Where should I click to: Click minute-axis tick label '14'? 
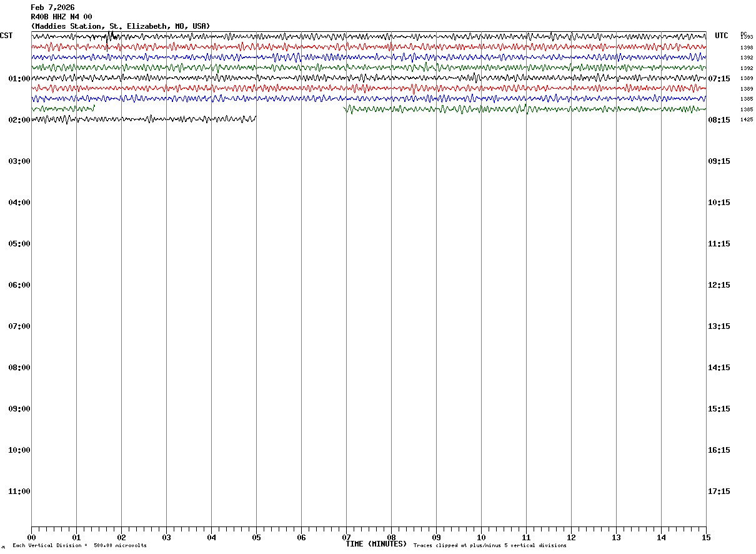tap(661, 538)
